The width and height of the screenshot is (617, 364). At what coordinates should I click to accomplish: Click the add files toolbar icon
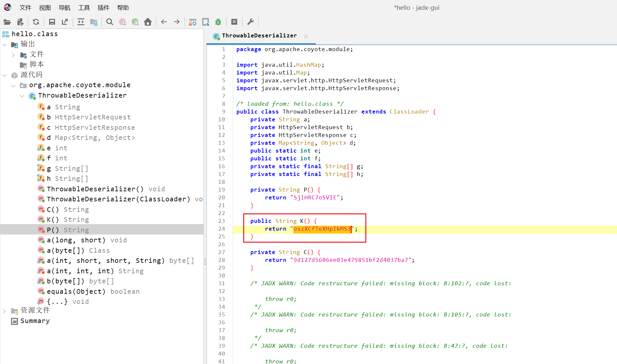click(x=20, y=22)
